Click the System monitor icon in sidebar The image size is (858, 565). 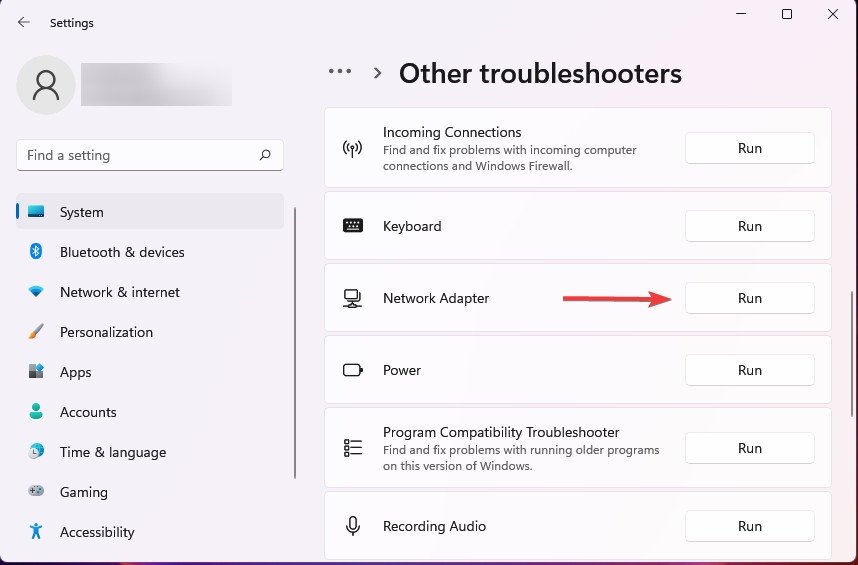[36, 212]
